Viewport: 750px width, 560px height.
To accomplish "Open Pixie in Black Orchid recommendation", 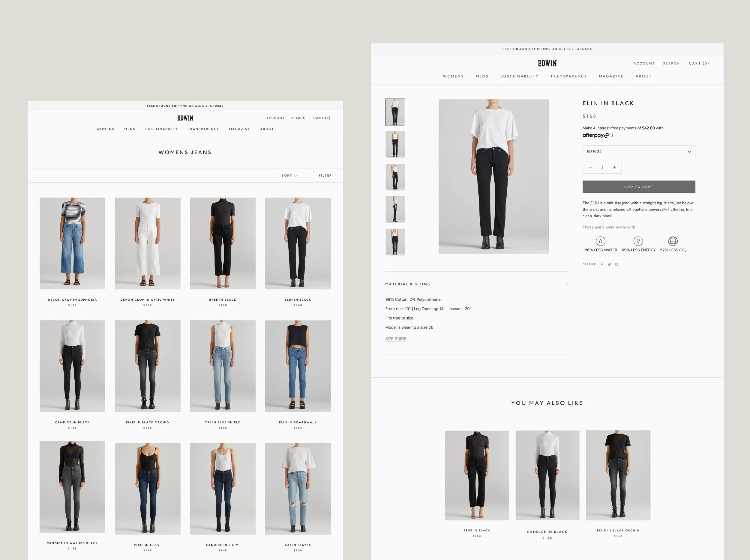I will (618, 475).
